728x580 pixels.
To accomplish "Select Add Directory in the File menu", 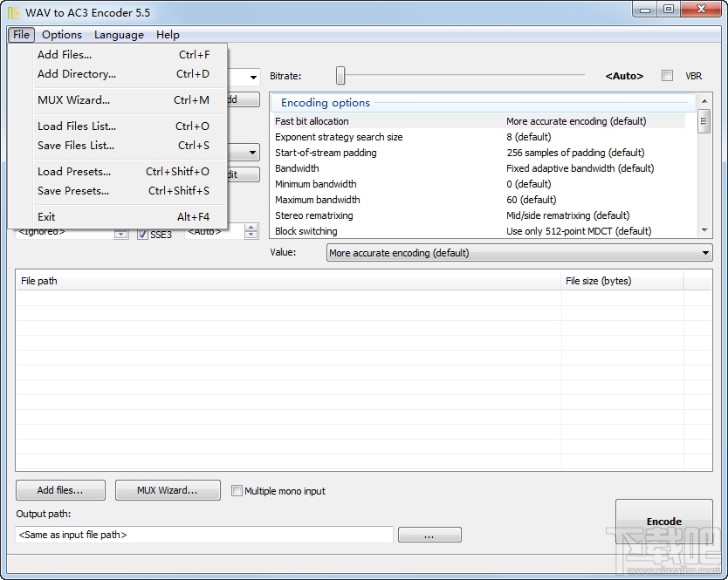I will (x=76, y=74).
